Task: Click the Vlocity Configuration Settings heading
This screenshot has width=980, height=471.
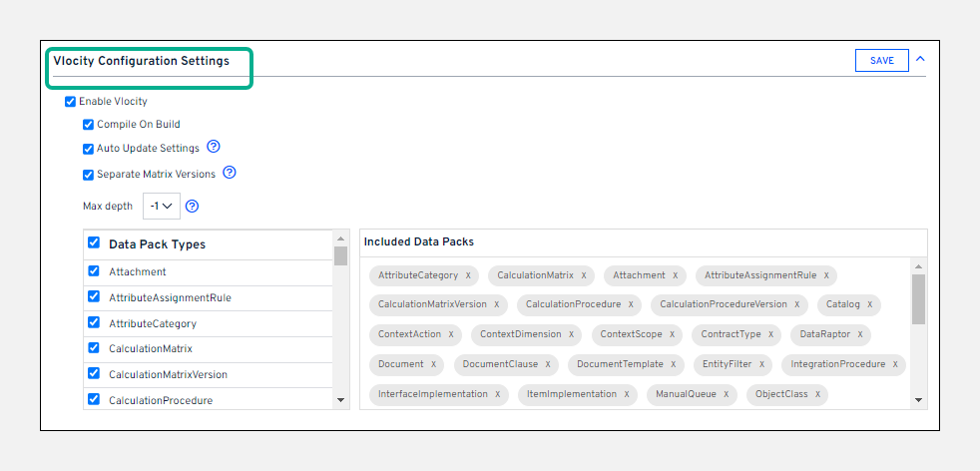Action: click(142, 61)
